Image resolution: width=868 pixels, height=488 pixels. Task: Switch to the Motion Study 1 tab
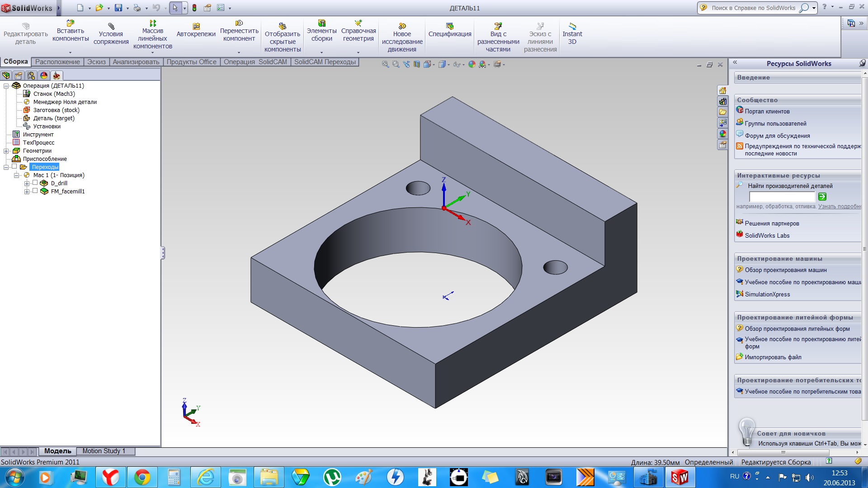click(x=104, y=451)
